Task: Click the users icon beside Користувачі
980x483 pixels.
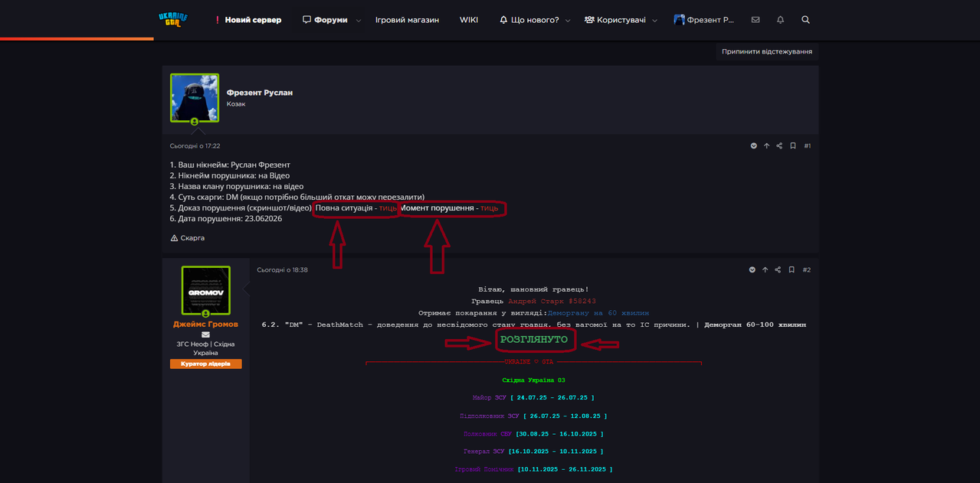Action: pyautogui.click(x=590, y=20)
